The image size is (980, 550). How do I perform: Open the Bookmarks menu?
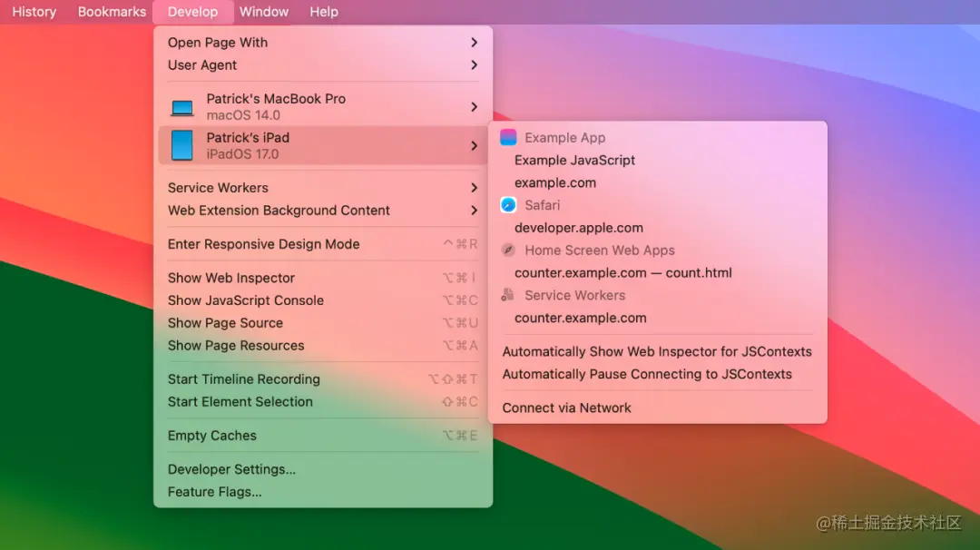(x=112, y=12)
